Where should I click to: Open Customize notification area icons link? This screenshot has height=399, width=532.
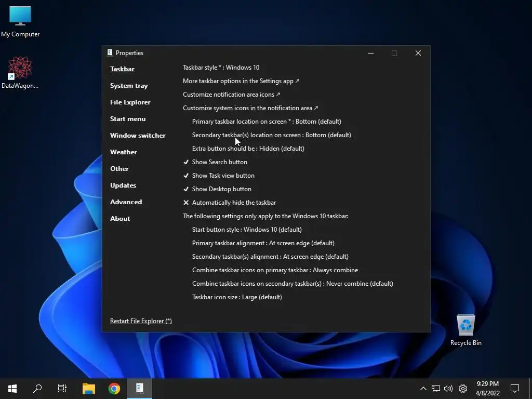(231, 95)
